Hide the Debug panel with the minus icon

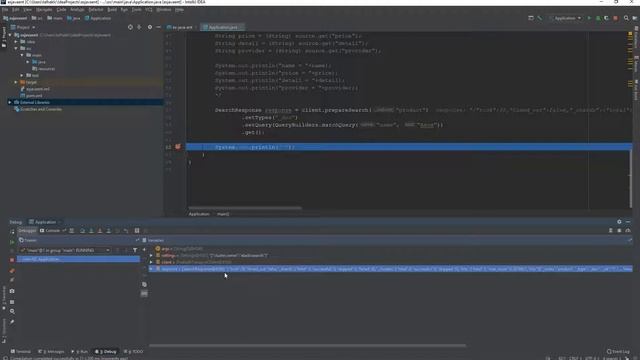click(628, 222)
